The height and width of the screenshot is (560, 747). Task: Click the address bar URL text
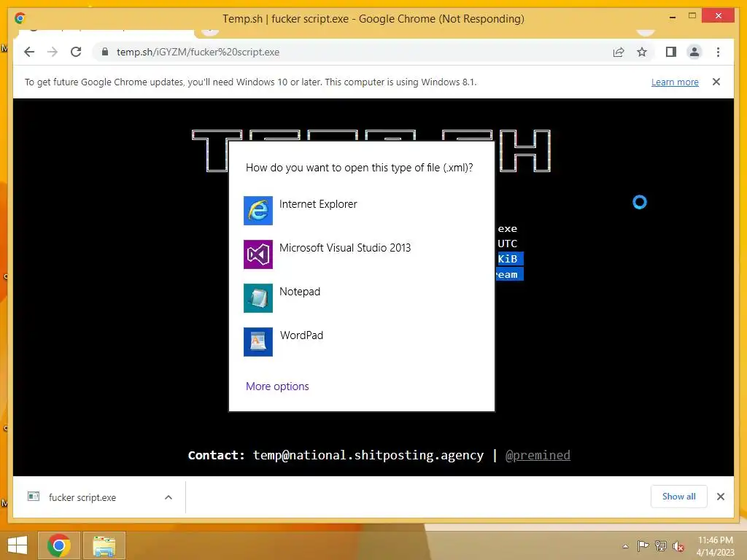198,52
